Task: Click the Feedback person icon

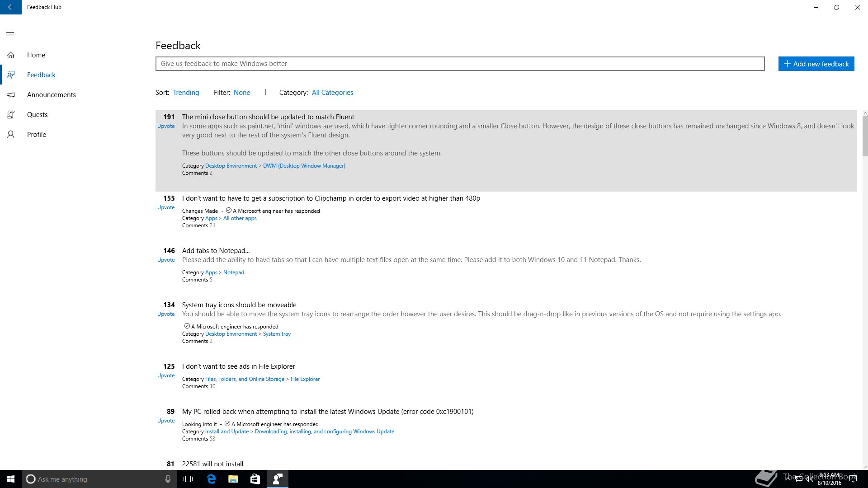Action: [11, 75]
